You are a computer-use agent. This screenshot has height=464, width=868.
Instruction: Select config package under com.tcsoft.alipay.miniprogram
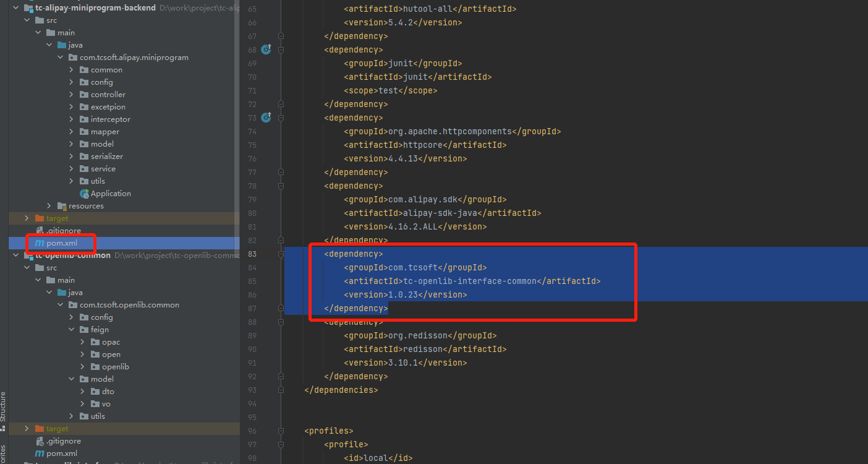[x=101, y=82]
